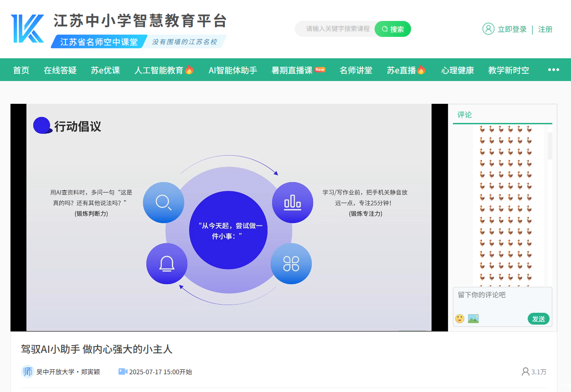This screenshot has height=392, width=571.
Task: Click the comments panel scrollbar
Action: click(x=550, y=146)
